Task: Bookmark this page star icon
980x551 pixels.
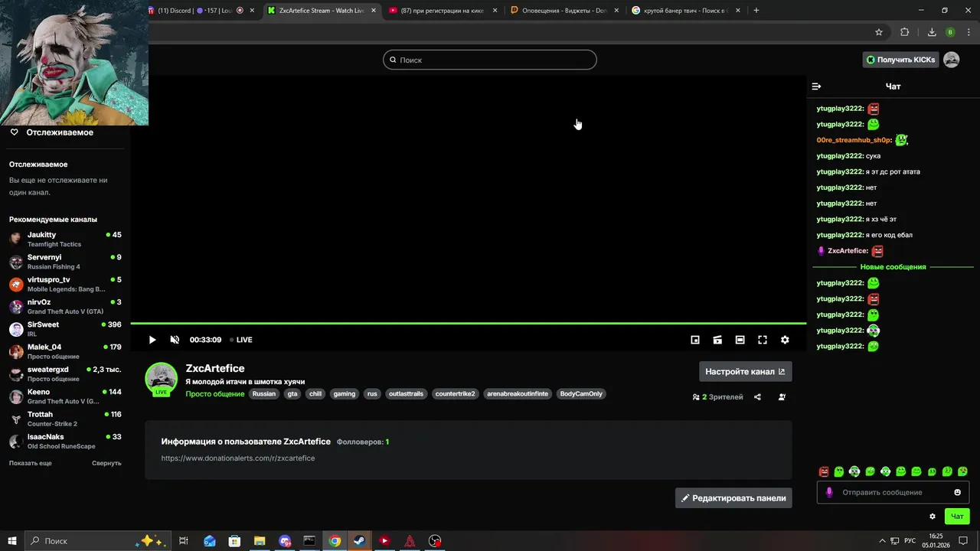Action: 879,32
